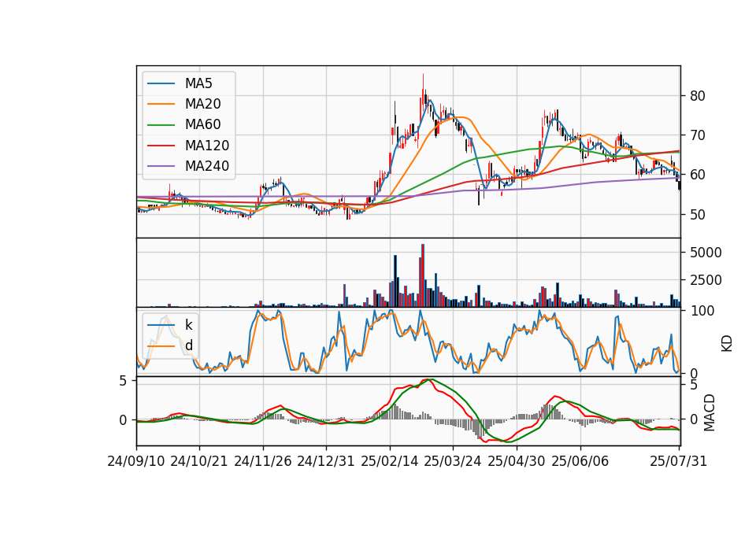Click the k legend label in KD panel
The height and width of the screenshot is (543, 756).
188,325
